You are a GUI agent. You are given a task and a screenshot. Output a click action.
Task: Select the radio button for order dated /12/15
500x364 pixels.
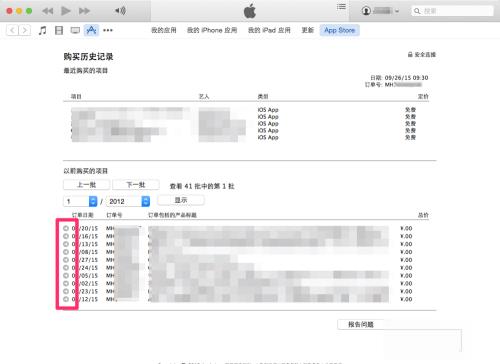point(66,299)
